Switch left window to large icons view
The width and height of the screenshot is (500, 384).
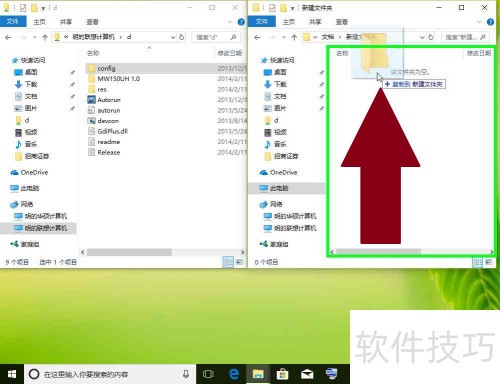(239, 262)
